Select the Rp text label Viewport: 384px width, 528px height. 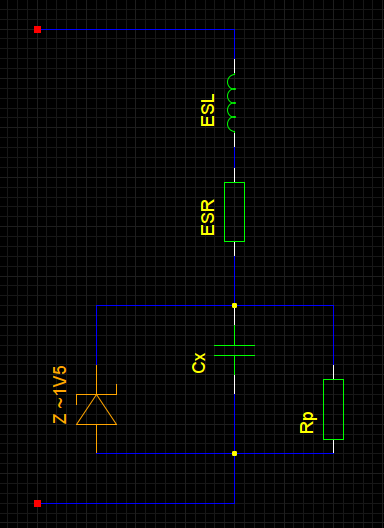point(307,423)
